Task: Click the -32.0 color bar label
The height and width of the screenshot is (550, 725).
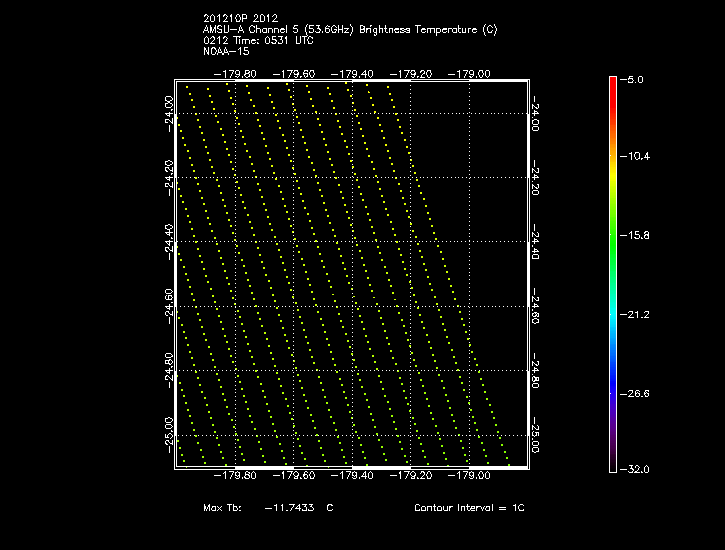Action: point(637,469)
